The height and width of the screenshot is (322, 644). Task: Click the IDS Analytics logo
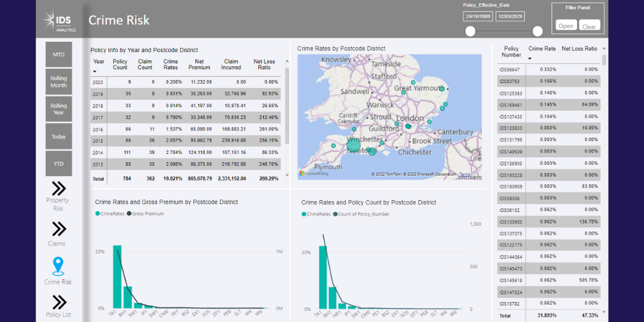(x=60, y=21)
